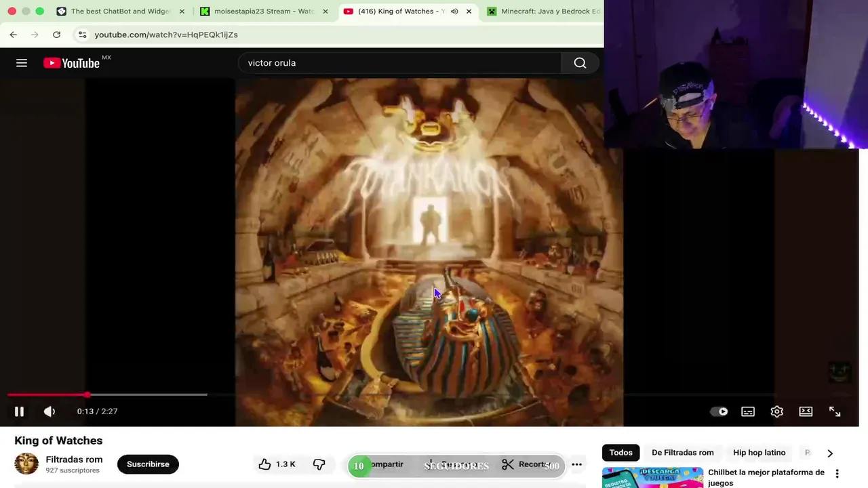Switch to theater mode
This screenshot has height=488, width=868.
point(806,411)
